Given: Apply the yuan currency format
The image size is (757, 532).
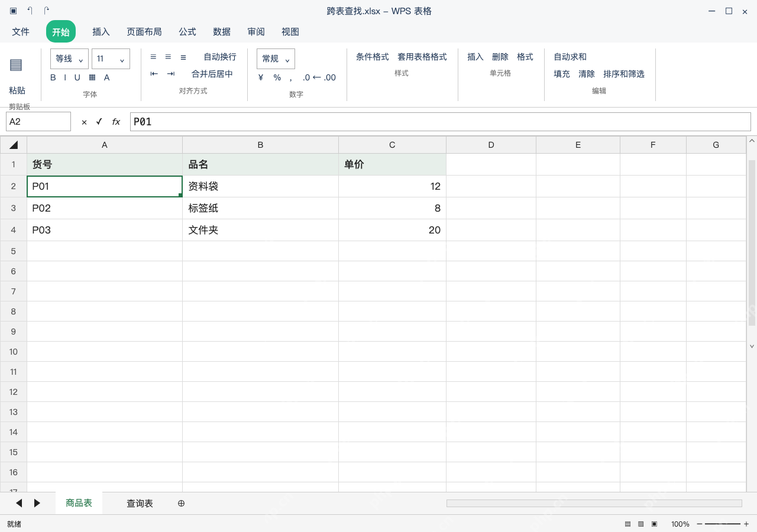Looking at the screenshot, I should (261, 77).
